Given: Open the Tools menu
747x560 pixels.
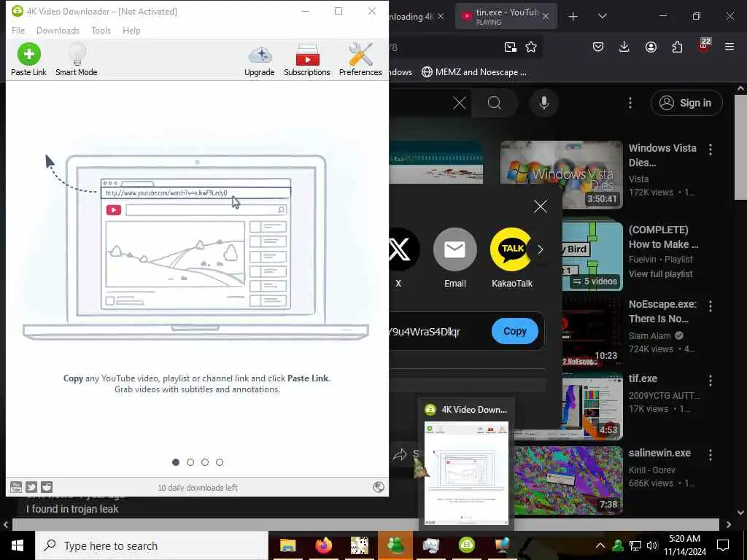Looking at the screenshot, I should click(x=101, y=31).
